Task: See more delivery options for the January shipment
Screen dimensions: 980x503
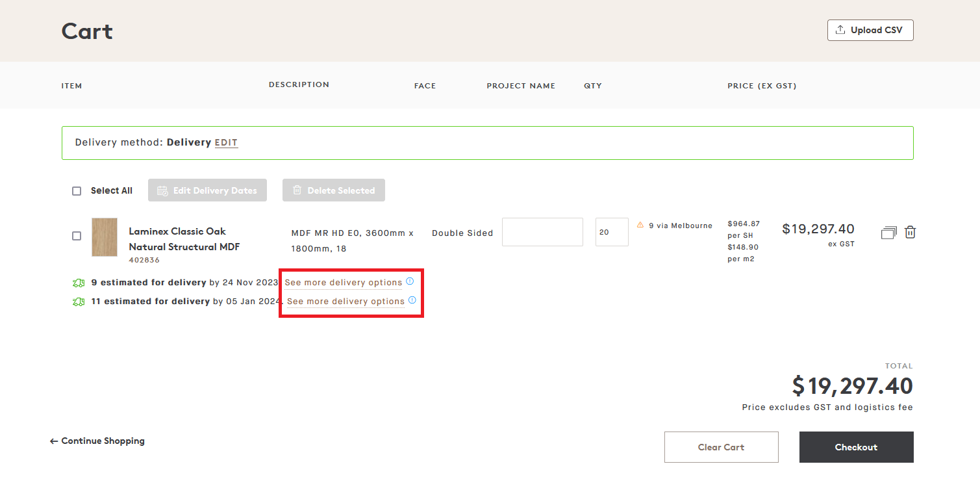Action: click(346, 301)
